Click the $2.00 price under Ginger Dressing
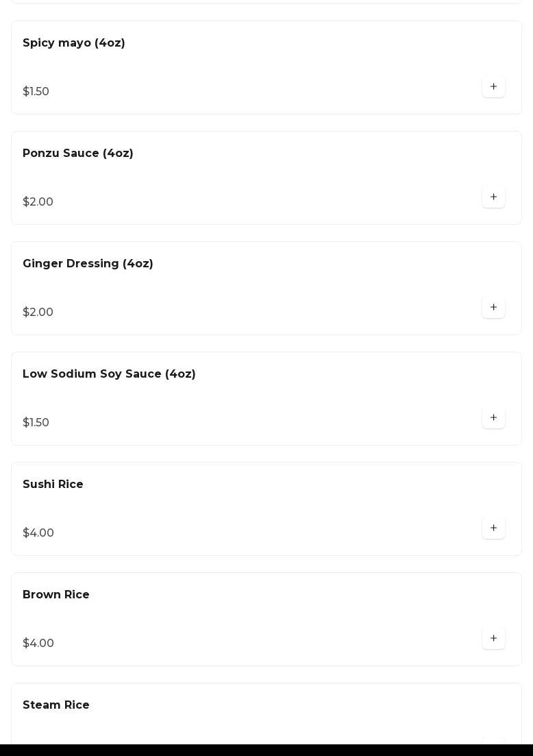The height and width of the screenshot is (756, 533). coord(38,313)
